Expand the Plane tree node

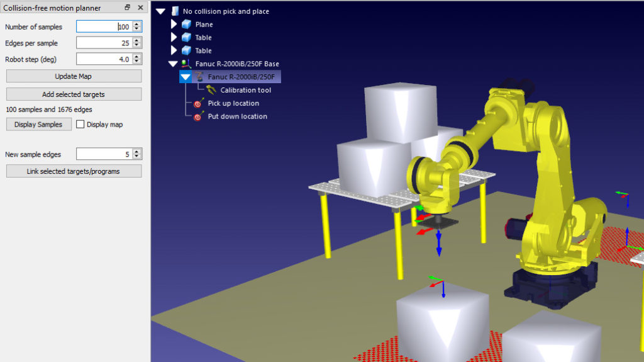(x=174, y=25)
